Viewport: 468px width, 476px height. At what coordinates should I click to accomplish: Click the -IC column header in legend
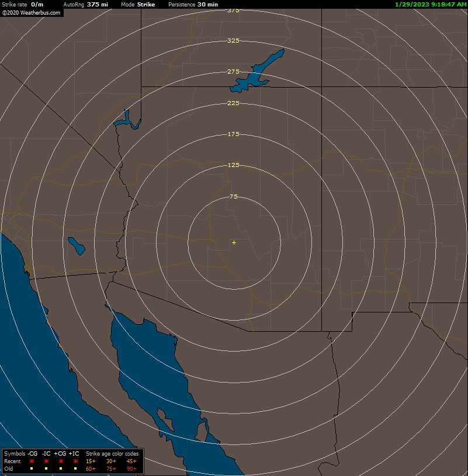point(46,454)
